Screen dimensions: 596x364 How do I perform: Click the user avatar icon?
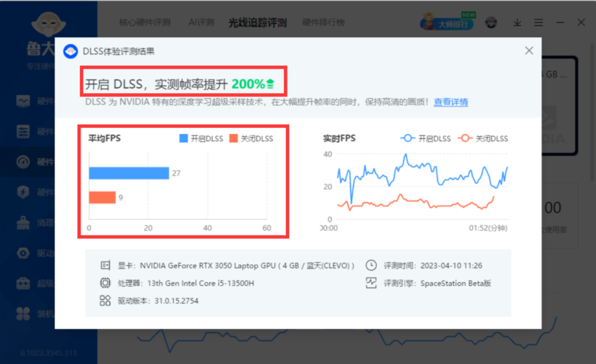[x=491, y=22]
